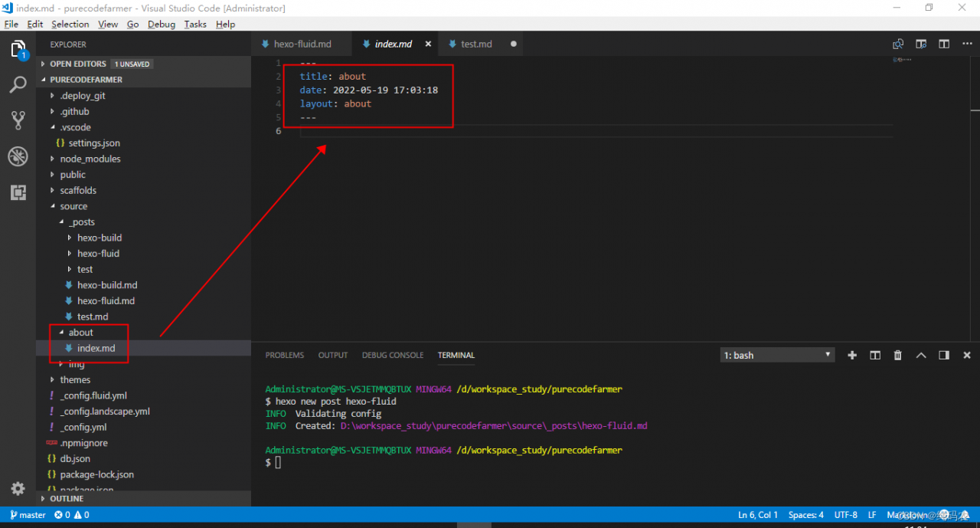Open the Help menu
Image resolution: width=980 pixels, height=528 pixels.
(x=225, y=25)
